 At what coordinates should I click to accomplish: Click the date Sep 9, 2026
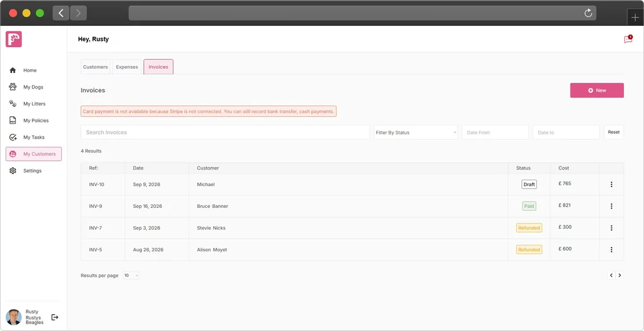pos(147,185)
